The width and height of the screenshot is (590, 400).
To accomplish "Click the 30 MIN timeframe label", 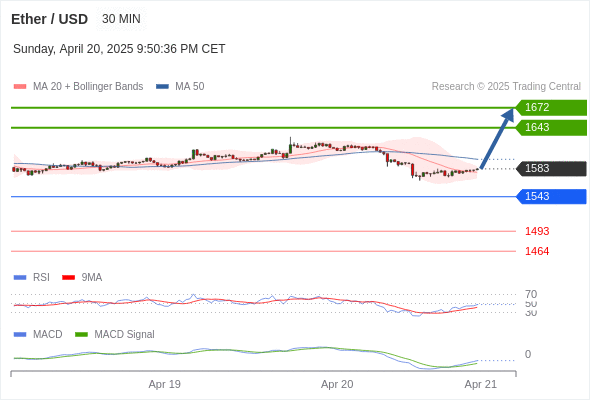I will pyautogui.click(x=121, y=19).
